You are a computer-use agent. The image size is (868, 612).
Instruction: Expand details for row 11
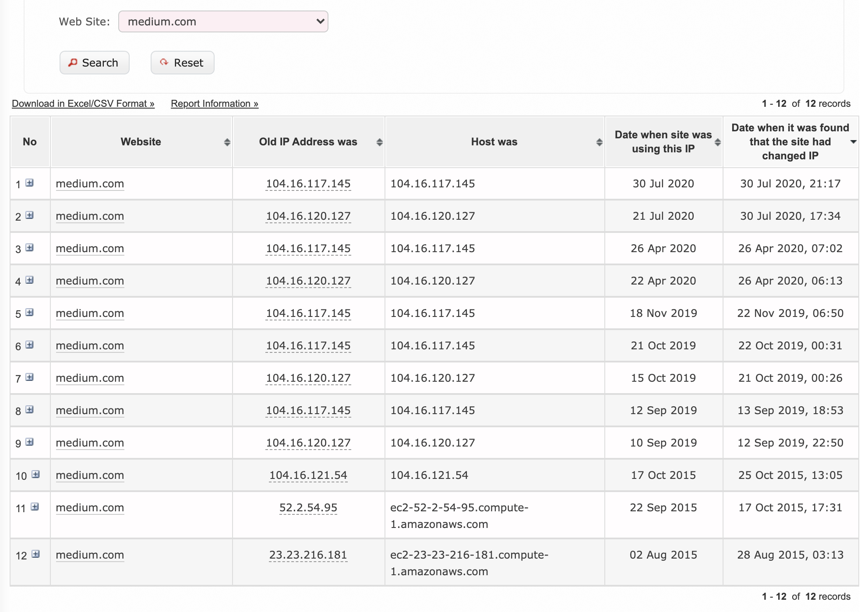click(x=35, y=507)
